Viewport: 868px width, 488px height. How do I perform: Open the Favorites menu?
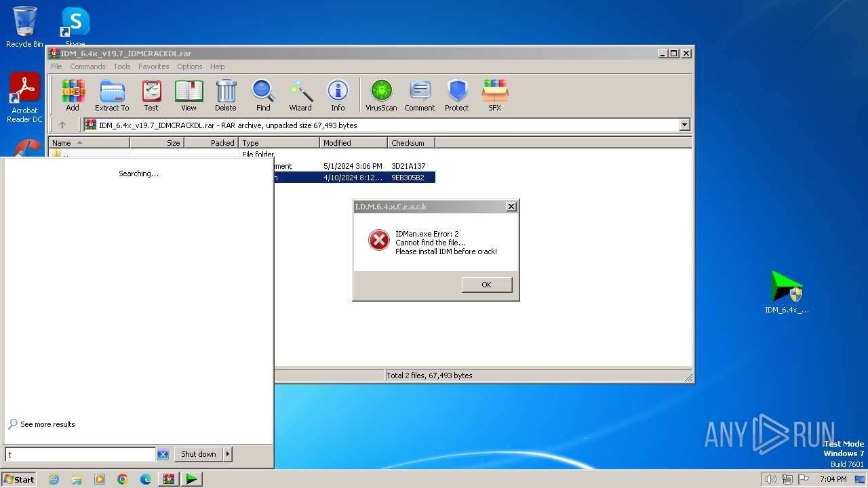pyautogui.click(x=154, y=66)
